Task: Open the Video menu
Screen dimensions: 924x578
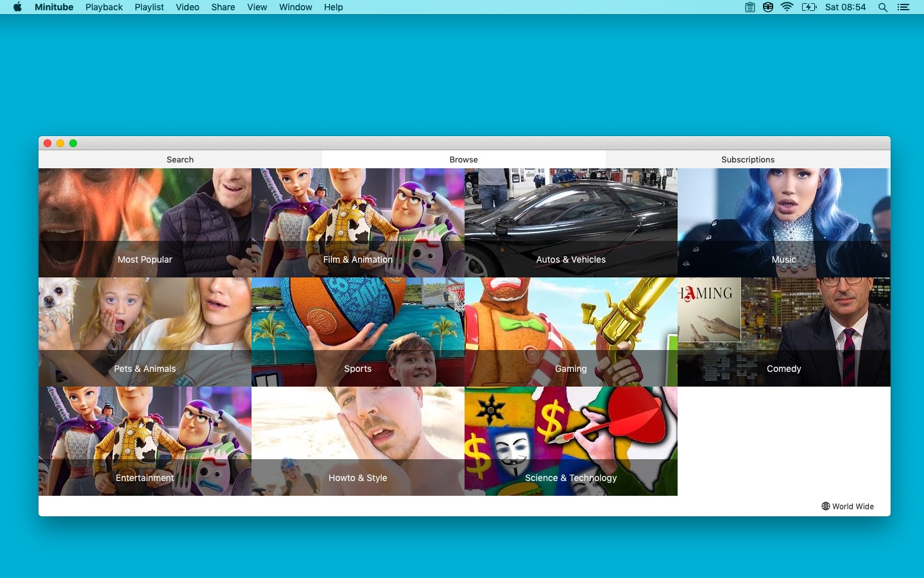Action: (187, 7)
